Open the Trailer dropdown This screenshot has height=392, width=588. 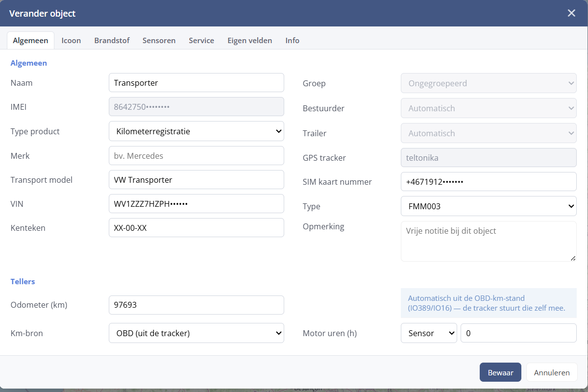click(x=489, y=133)
